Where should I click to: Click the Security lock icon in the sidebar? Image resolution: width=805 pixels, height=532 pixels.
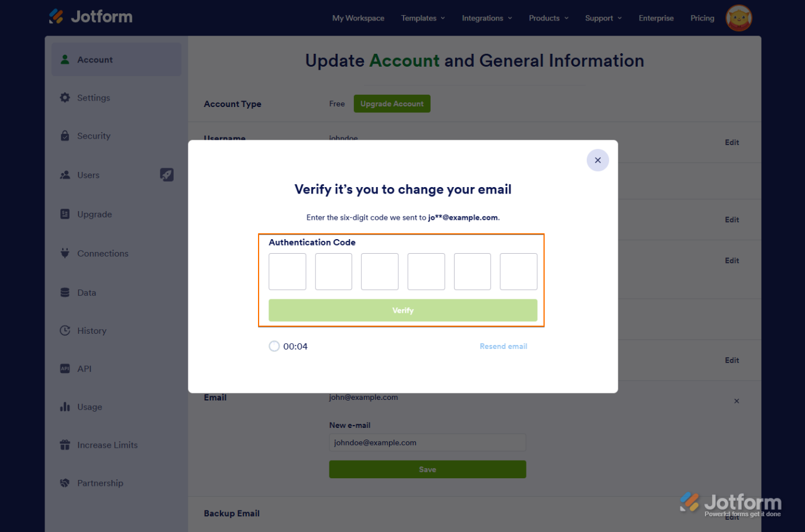click(x=65, y=136)
